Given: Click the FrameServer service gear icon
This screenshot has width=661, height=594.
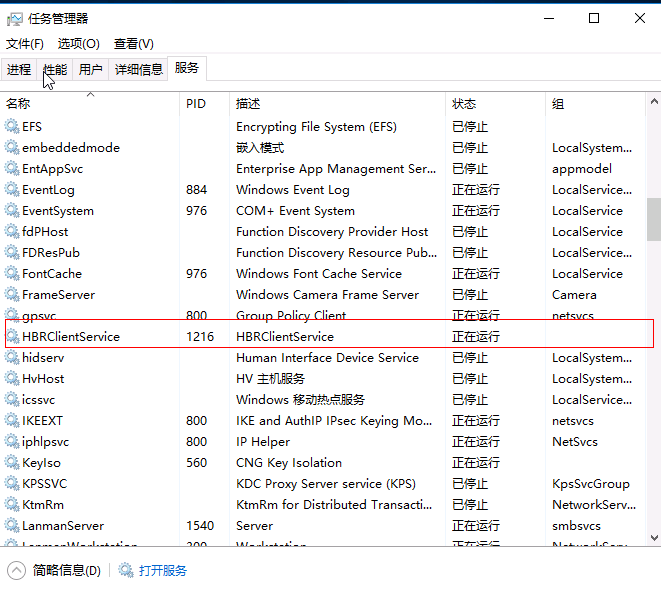Looking at the screenshot, I should (x=12, y=294).
